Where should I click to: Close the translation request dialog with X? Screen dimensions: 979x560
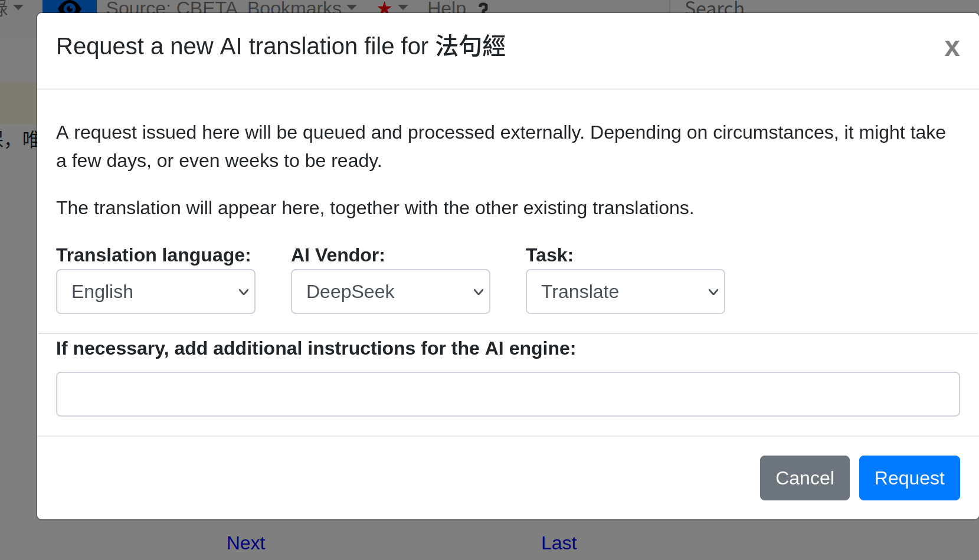point(951,48)
